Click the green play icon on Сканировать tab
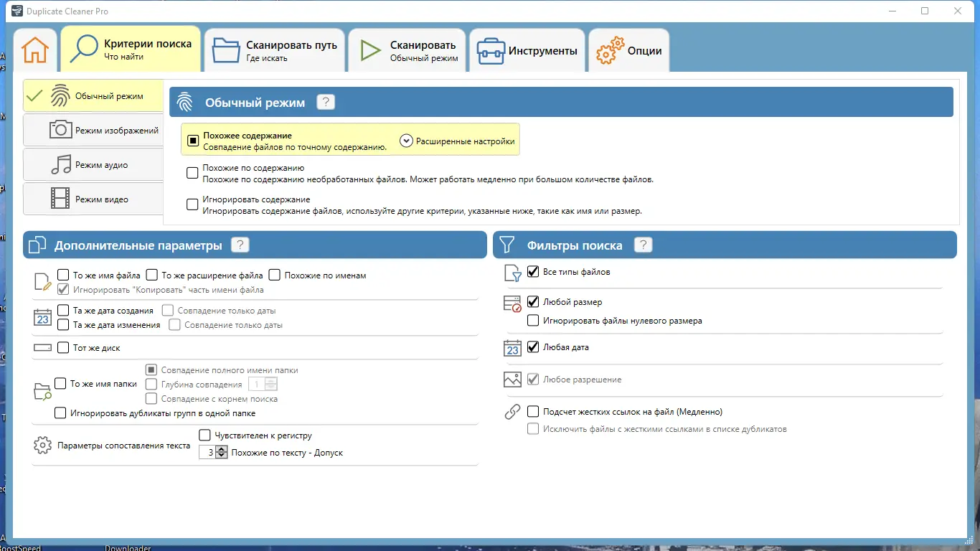Image resolution: width=980 pixels, height=551 pixels. coord(370,50)
